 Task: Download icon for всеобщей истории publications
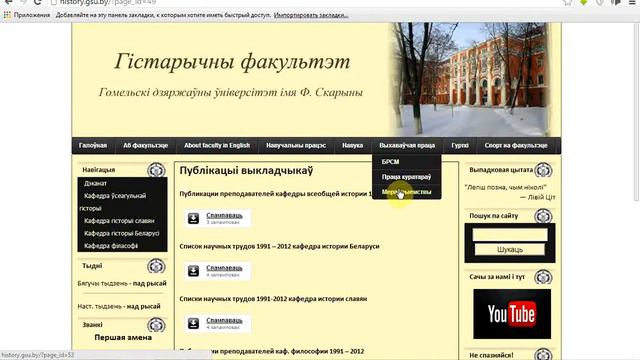pos(193,218)
